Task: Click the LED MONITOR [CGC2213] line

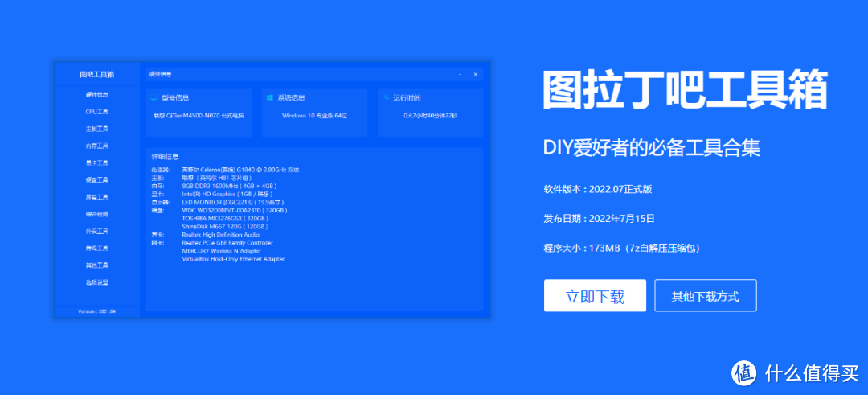Action: [232, 202]
